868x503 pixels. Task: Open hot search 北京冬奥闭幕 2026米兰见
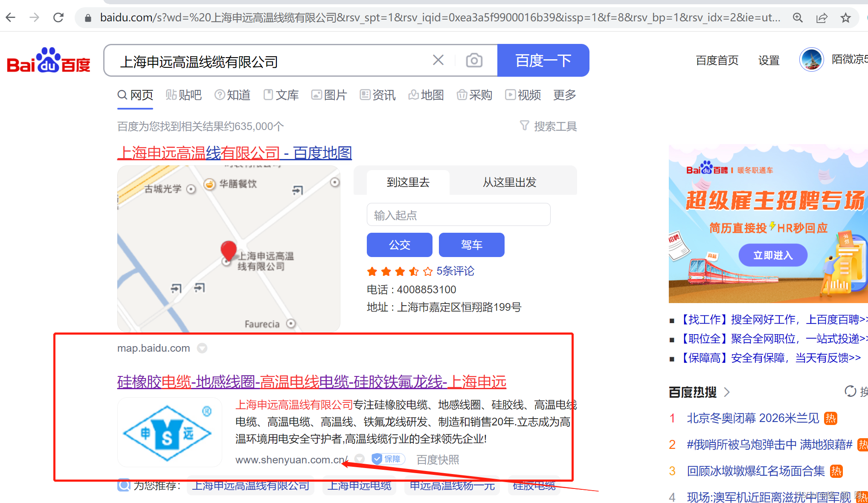point(753,418)
